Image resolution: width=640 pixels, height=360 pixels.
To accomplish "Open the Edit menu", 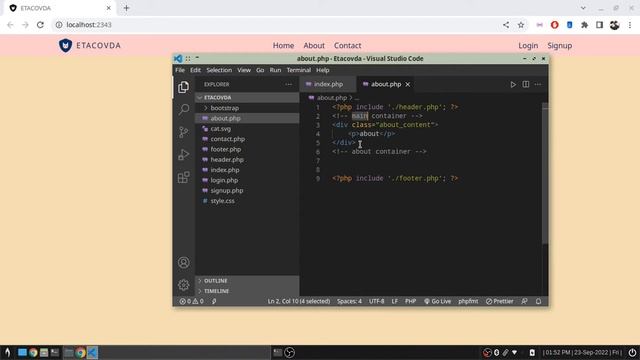I will pyautogui.click(x=196, y=70).
